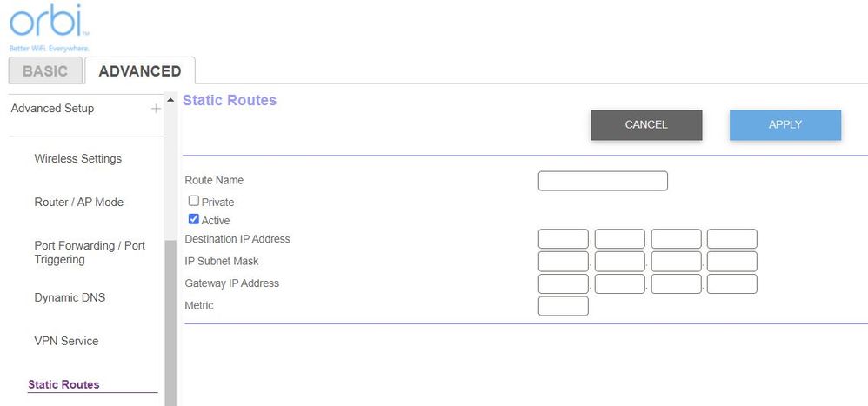Select Static Routes in the sidebar
The height and width of the screenshot is (406, 868).
(63, 384)
